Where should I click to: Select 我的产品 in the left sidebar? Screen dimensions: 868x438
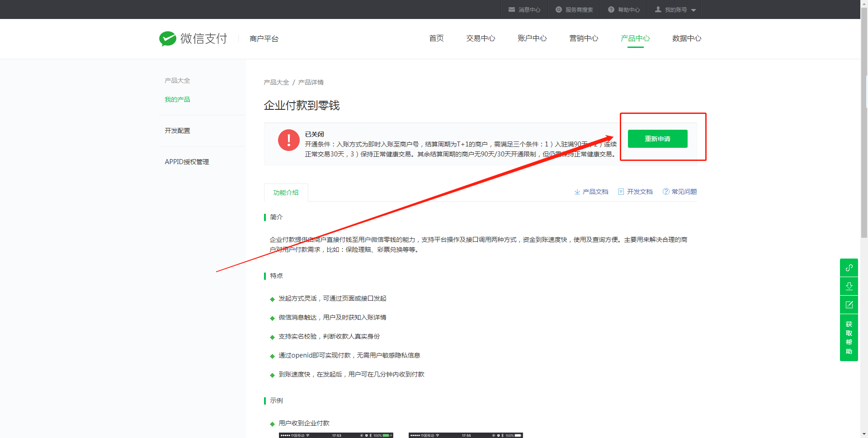point(177,99)
